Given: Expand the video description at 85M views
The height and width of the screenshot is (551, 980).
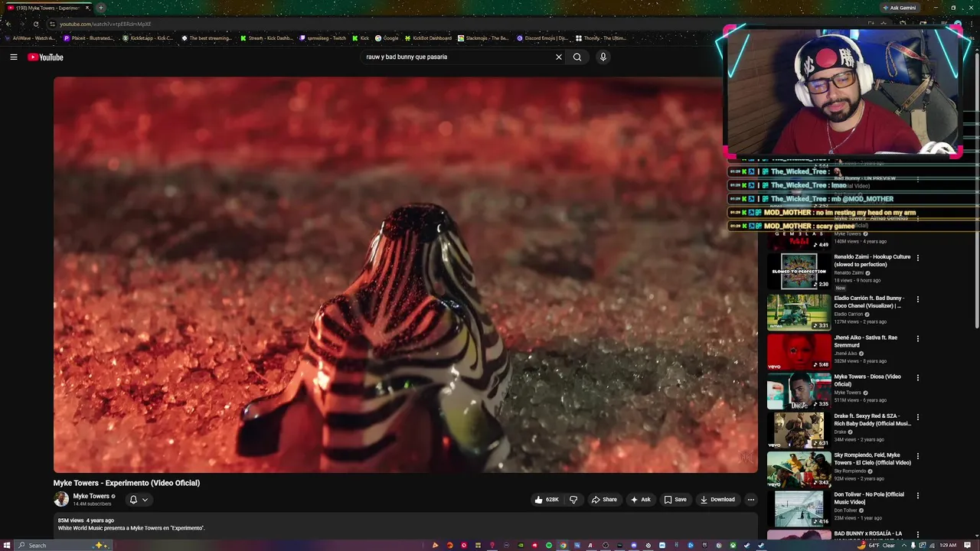Looking at the screenshot, I should pyautogui.click(x=406, y=524).
